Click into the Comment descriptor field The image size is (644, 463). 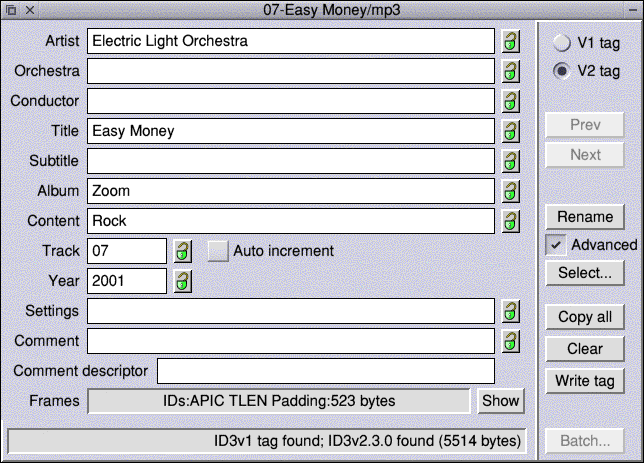tap(326, 371)
